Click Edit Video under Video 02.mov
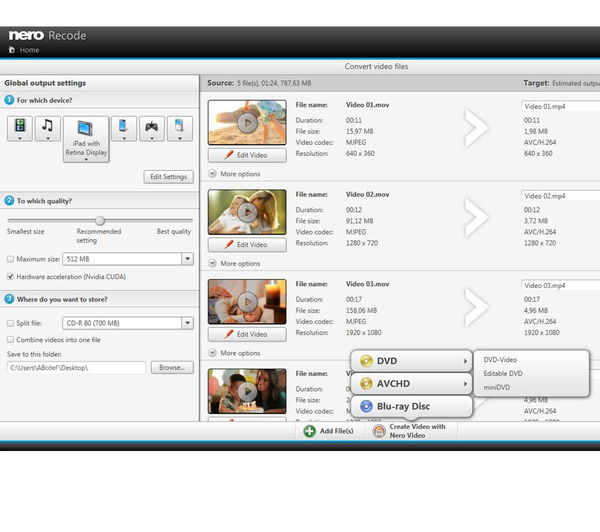 point(247,245)
